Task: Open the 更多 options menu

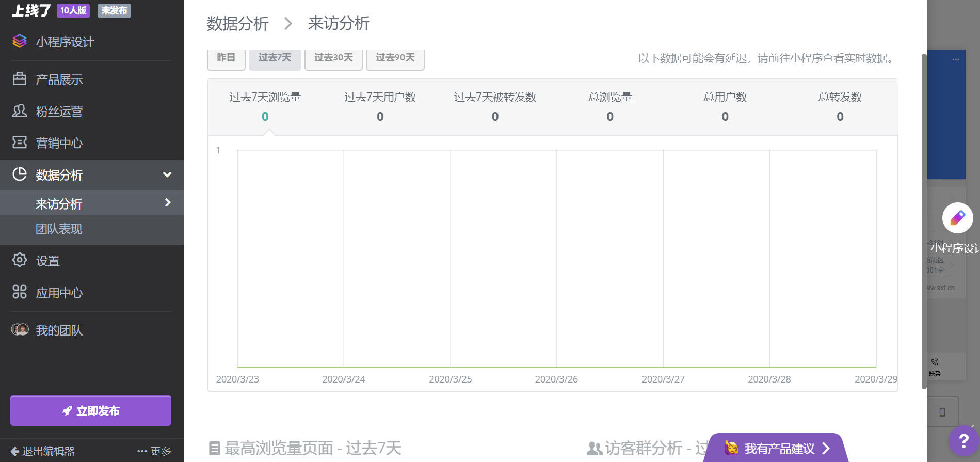Action: click(154, 451)
